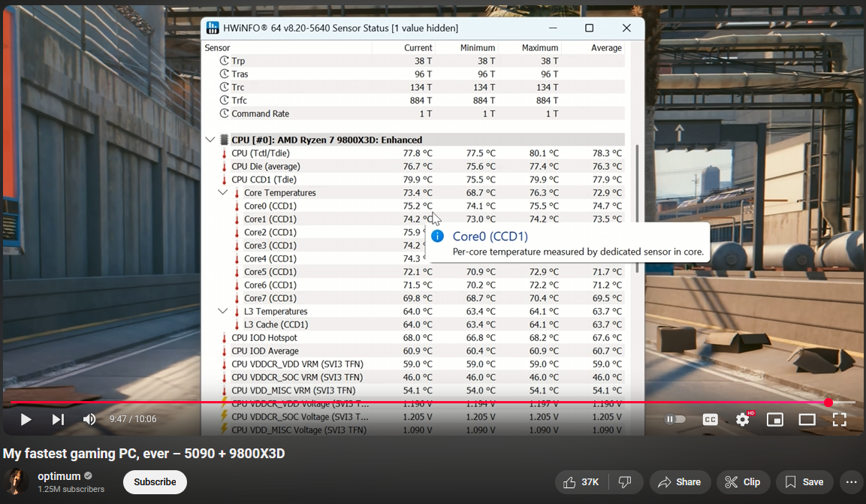866x504 pixels.
Task: Click lightning icon of CPU VDDCR_SOC Voltage
Action: pyautogui.click(x=225, y=417)
